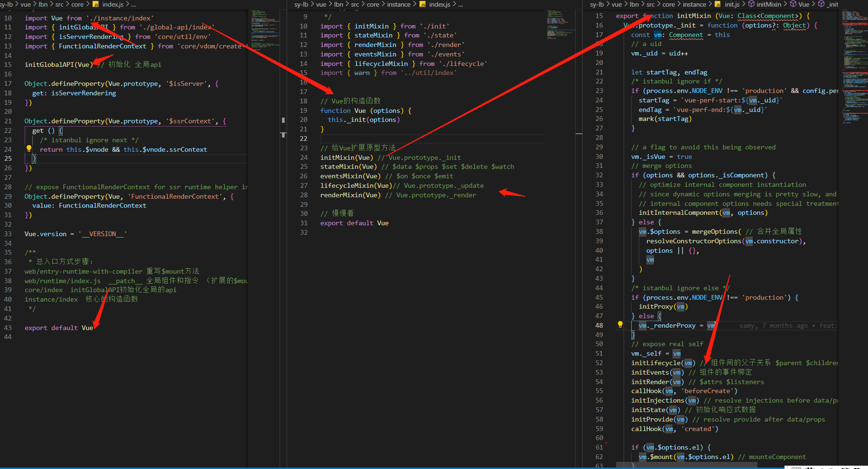The image size is (868, 469).
Task: Open the instance breadcrumb folder in right pane
Action: (694, 4)
